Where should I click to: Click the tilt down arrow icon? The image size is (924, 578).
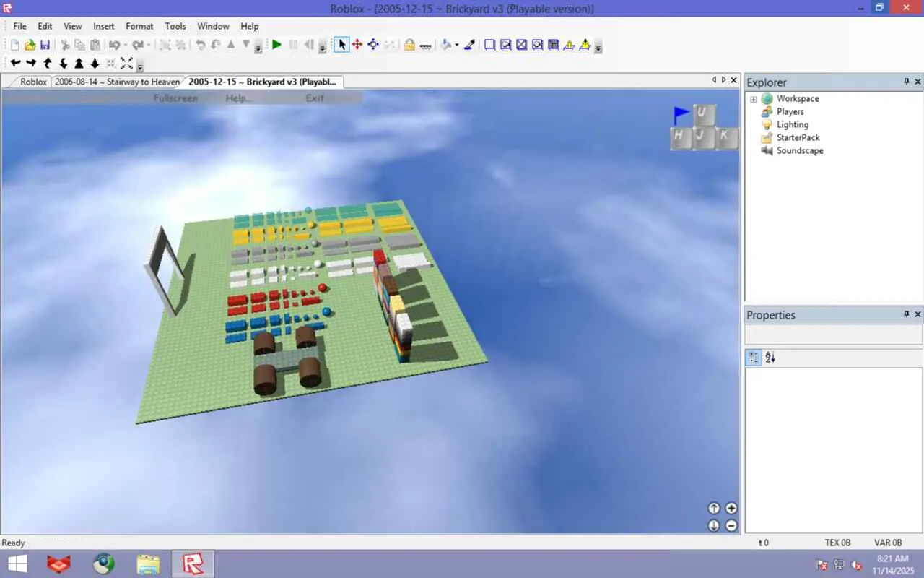pos(64,64)
